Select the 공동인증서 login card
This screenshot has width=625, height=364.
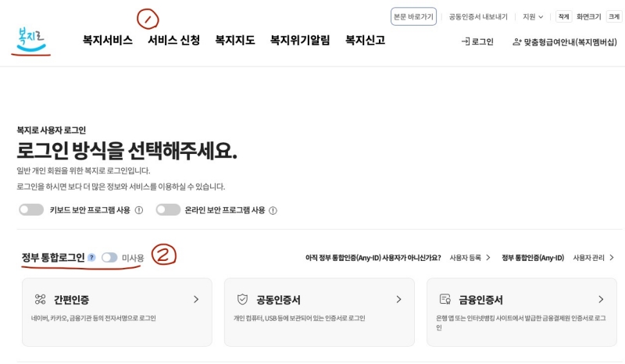click(x=320, y=312)
